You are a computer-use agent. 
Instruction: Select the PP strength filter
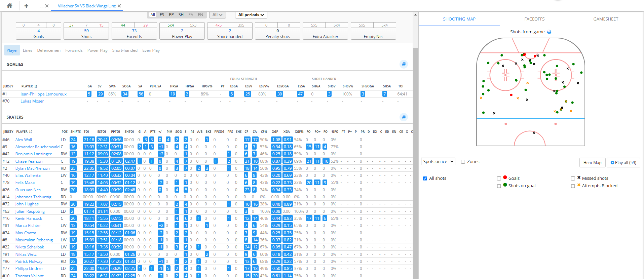point(172,15)
